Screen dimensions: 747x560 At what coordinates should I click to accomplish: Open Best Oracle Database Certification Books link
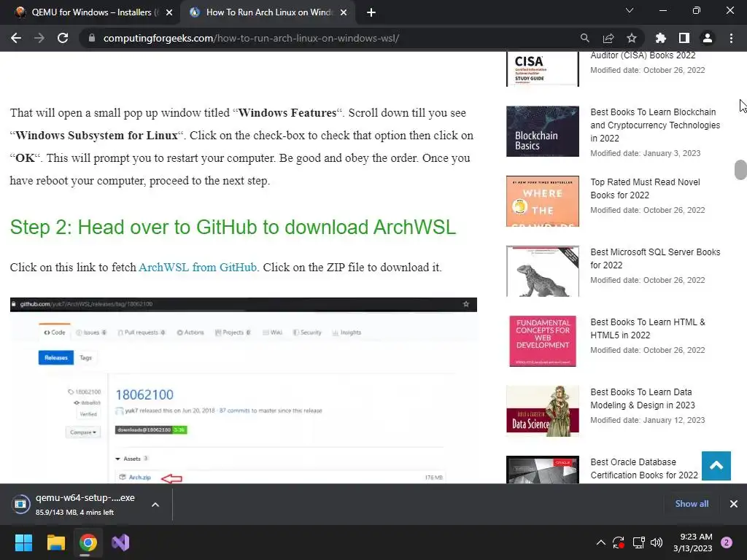coord(644,469)
